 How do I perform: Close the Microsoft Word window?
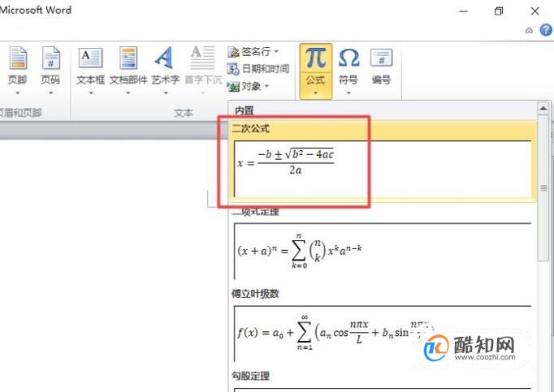(x=535, y=11)
